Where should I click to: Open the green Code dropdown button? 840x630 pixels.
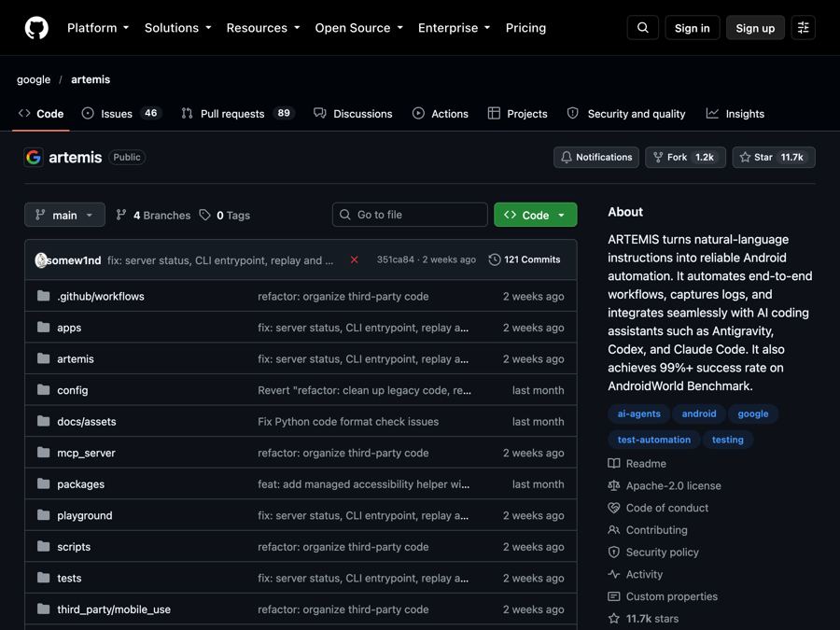(535, 215)
